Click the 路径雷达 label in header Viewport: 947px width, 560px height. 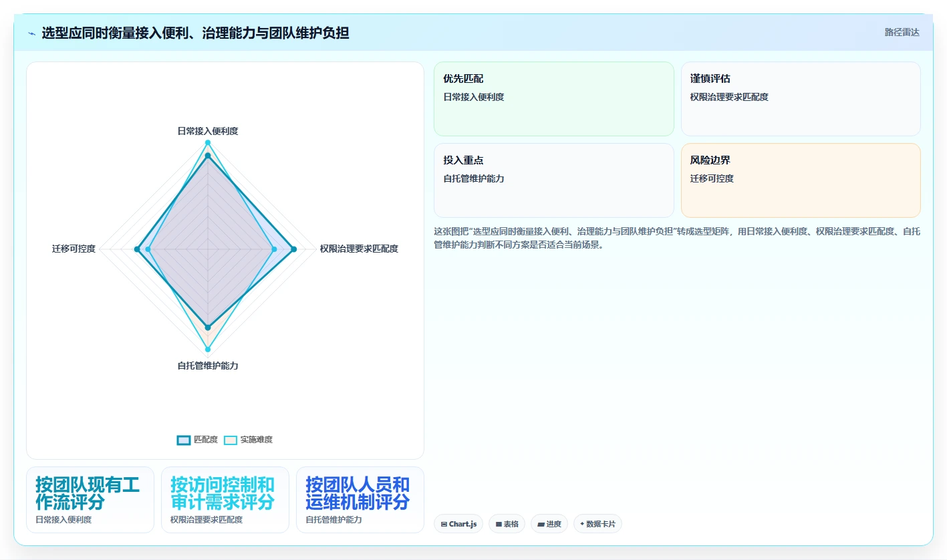click(902, 32)
